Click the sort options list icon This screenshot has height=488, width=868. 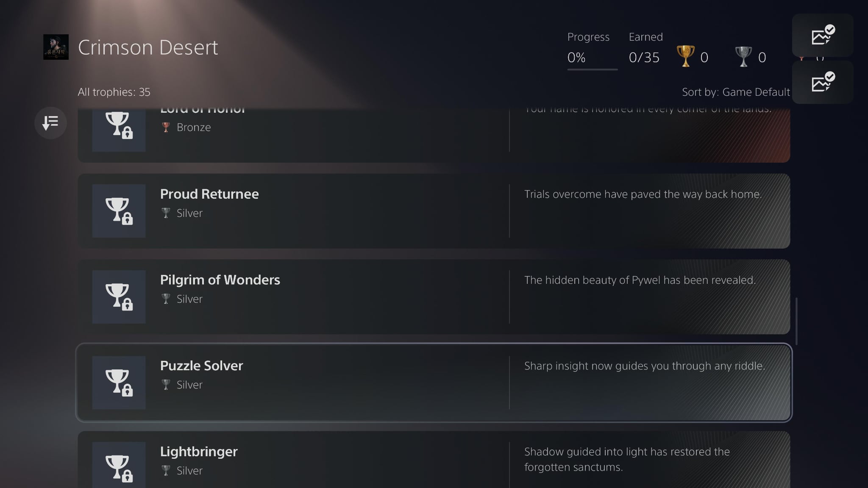point(50,123)
